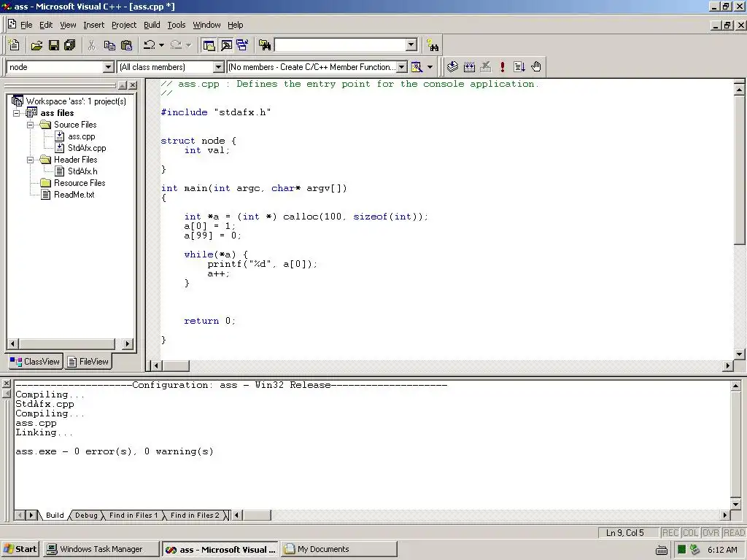Click the red exclamation Execute Program icon
Viewport: 747px width, 560px height.
click(x=502, y=66)
